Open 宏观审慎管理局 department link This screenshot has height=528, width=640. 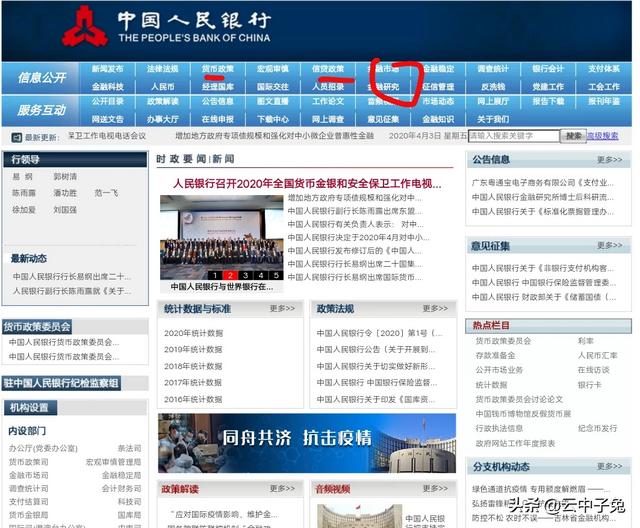(x=113, y=462)
